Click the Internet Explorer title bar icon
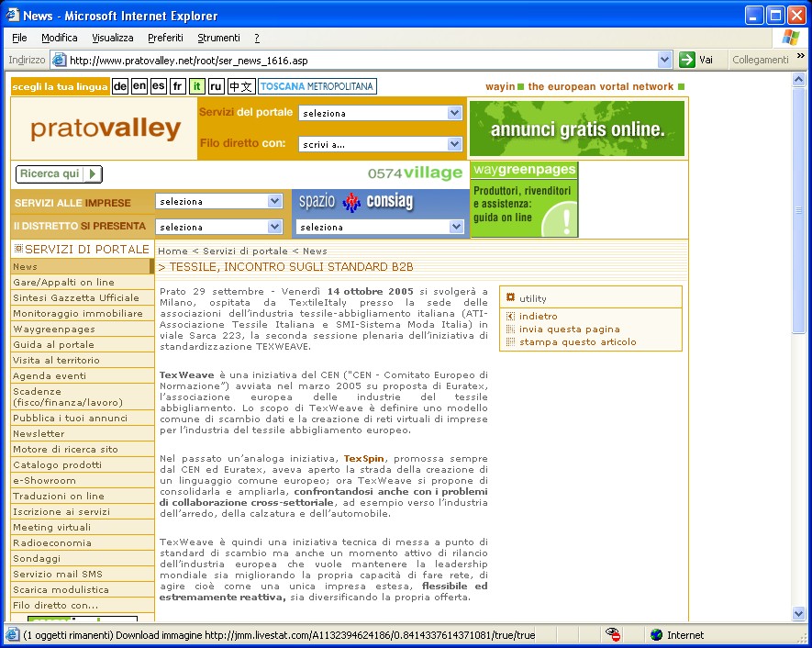812x648 pixels. 13,15
